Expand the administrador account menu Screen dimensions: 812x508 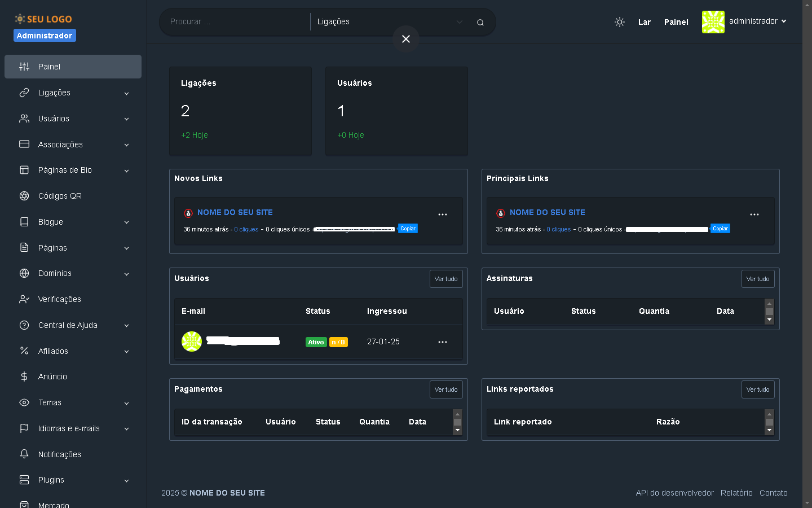point(744,21)
